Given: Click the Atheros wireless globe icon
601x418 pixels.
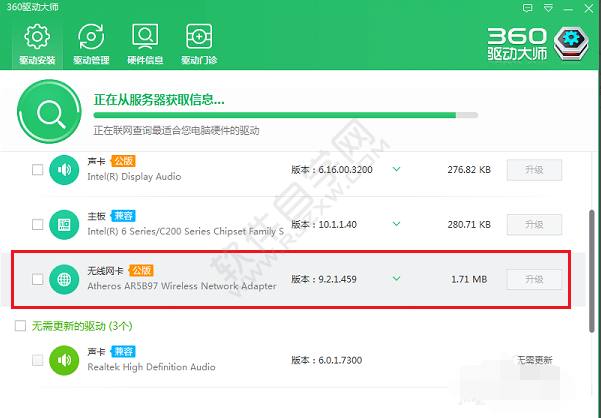Looking at the screenshot, I should 64,279.
